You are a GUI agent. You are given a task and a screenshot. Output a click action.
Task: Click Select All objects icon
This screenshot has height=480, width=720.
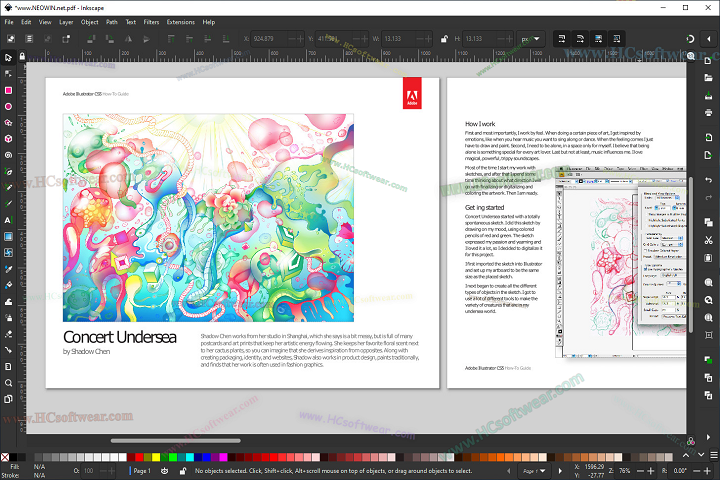pyautogui.click(x=11, y=39)
